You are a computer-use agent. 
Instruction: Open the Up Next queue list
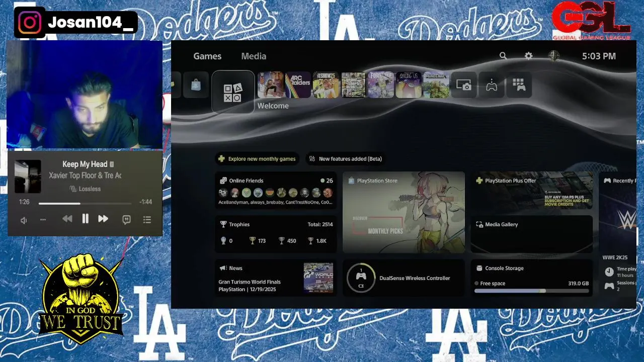[x=147, y=220]
